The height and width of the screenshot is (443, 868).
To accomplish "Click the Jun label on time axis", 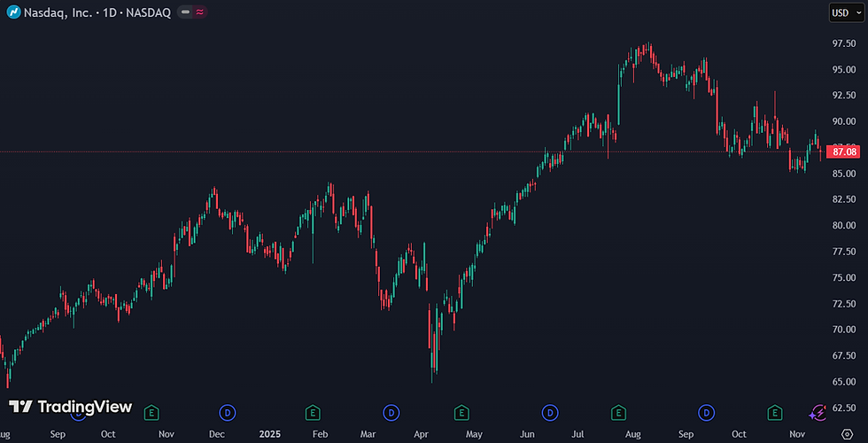I will coord(527,433).
